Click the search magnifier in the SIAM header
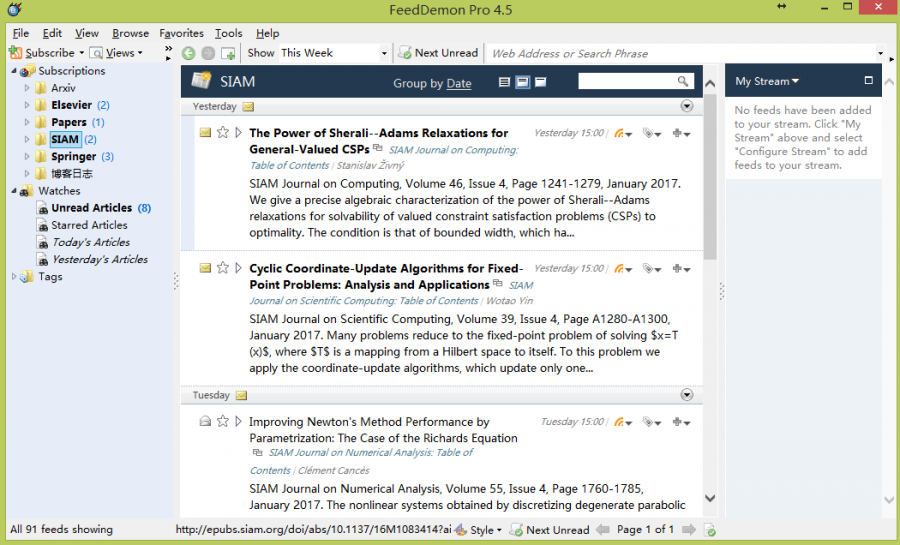900x545 pixels. click(682, 81)
